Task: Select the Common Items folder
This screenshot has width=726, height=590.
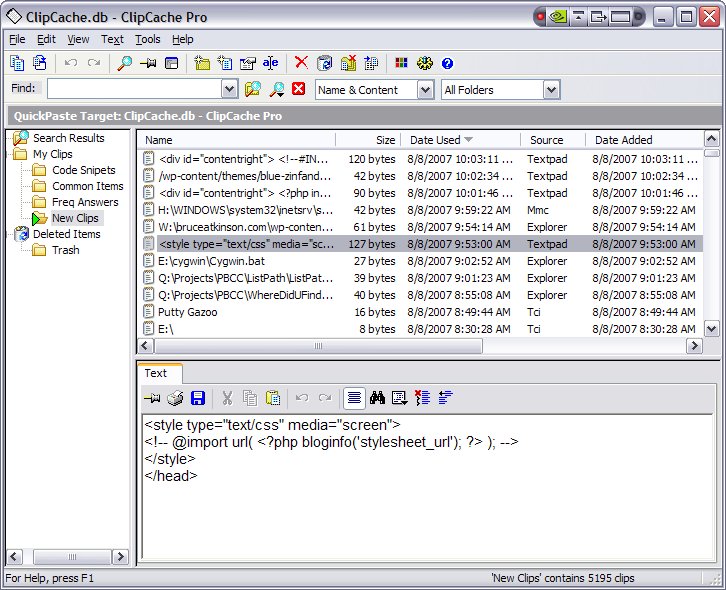Action: [x=88, y=186]
